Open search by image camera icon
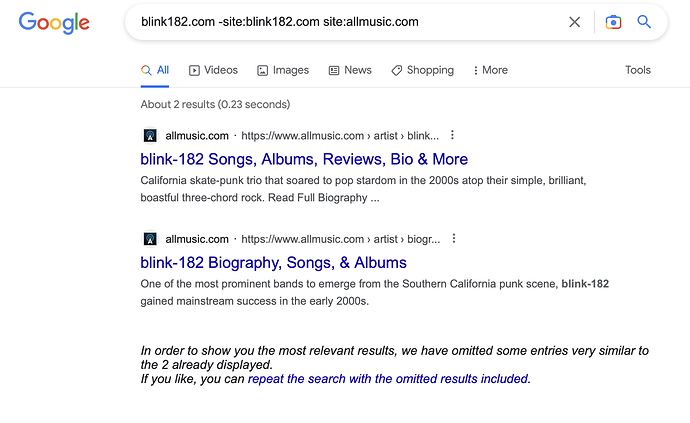Viewport: 690px width, 423px height. [x=613, y=22]
